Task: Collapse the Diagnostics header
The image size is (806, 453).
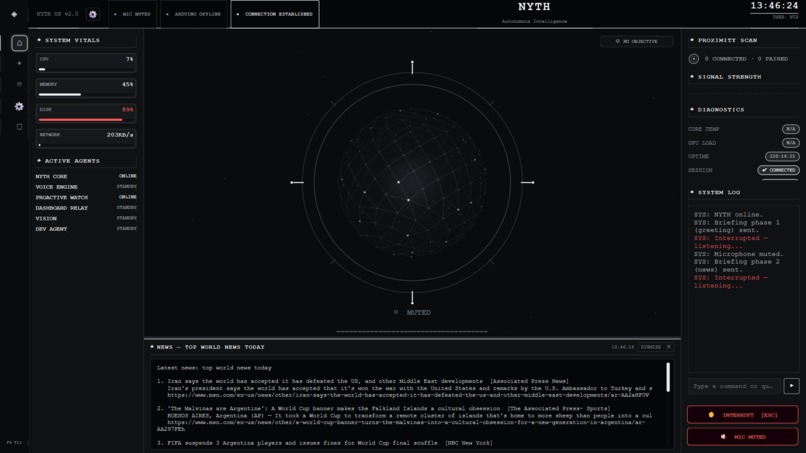Action: (x=744, y=110)
